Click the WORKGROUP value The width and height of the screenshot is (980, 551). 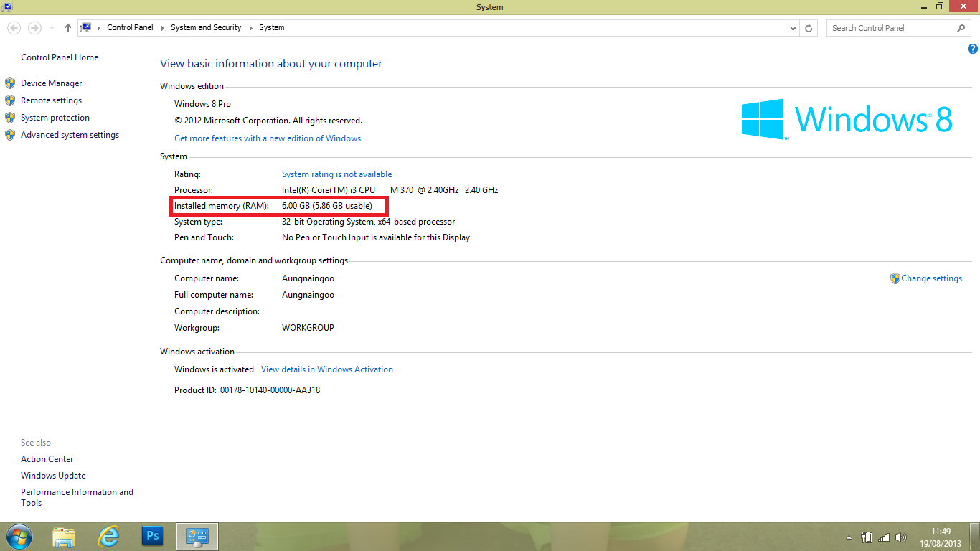[x=308, y=328]
